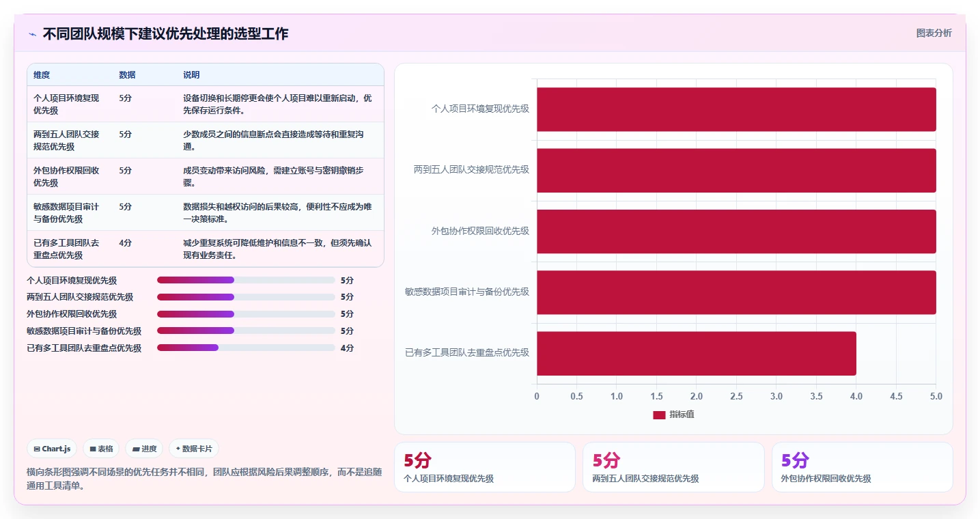Click the shorter chart bar for 已有多工具团队去重盘点优先级
The width and height of the screenshot is (980, 519).
(697, 353)
